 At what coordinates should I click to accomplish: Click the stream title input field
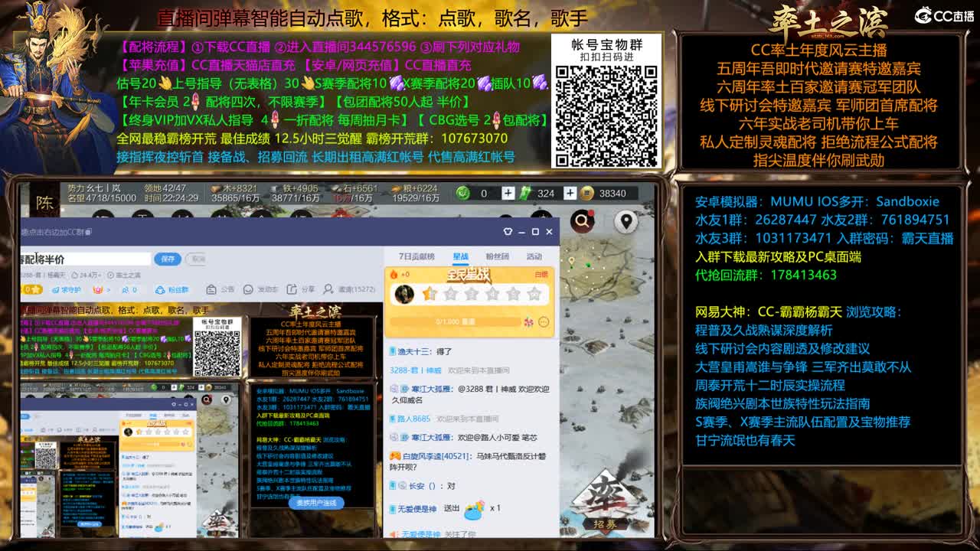(x=86, y=259)
